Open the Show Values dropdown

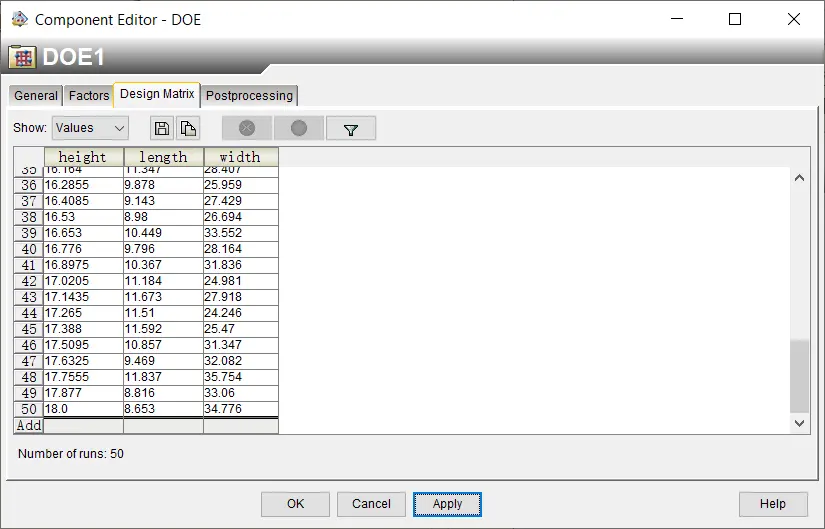[x=90, y=128]
